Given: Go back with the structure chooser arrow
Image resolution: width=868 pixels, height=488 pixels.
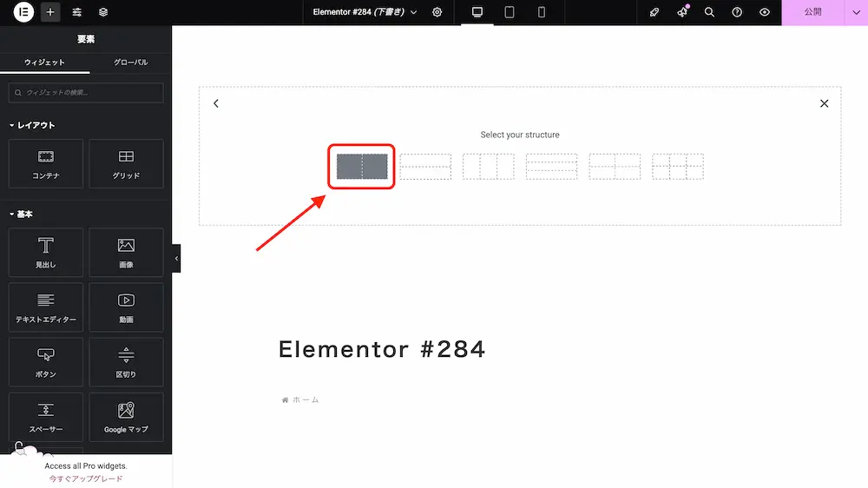Looking at the screenshot, I should pyautogui.click(x=216, y=103).
